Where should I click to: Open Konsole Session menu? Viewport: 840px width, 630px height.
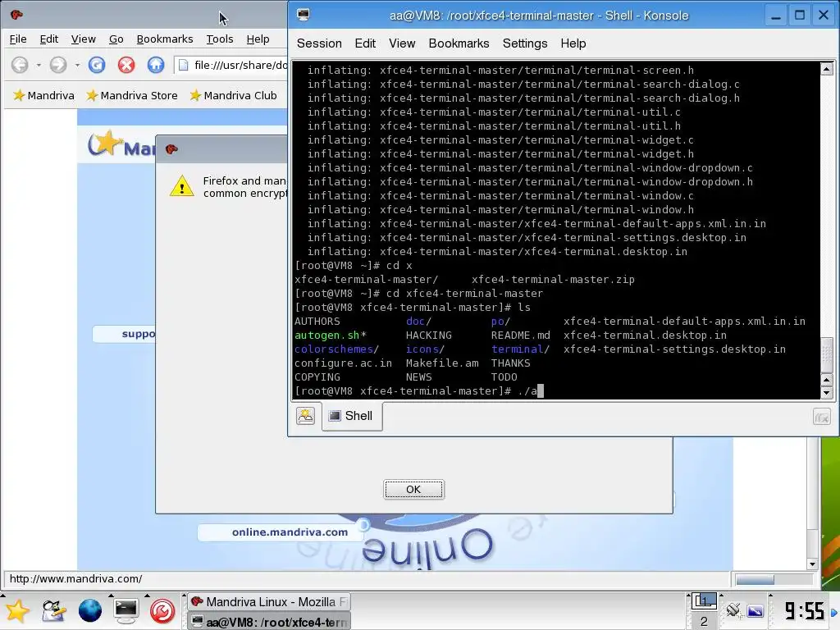click(x=319, y=43)
